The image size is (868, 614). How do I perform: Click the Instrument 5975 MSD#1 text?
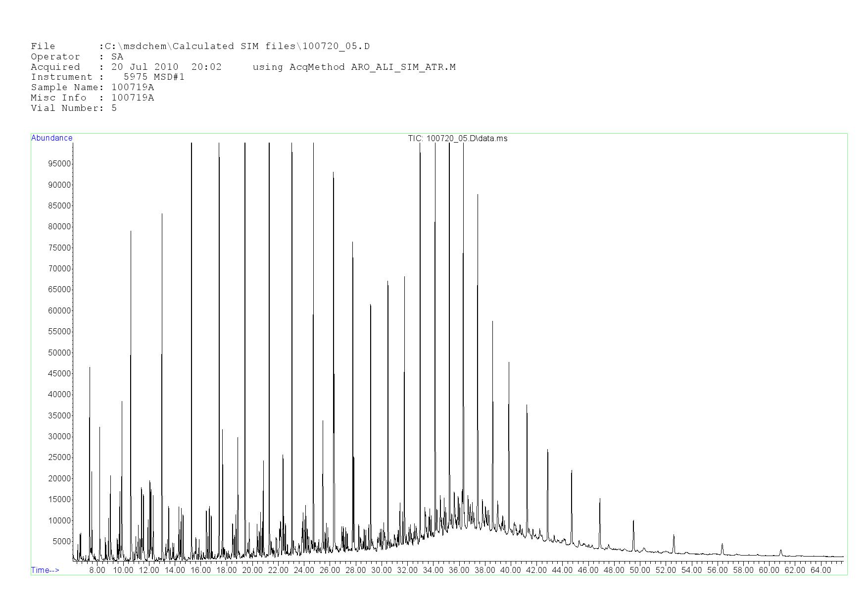point(154,77)
